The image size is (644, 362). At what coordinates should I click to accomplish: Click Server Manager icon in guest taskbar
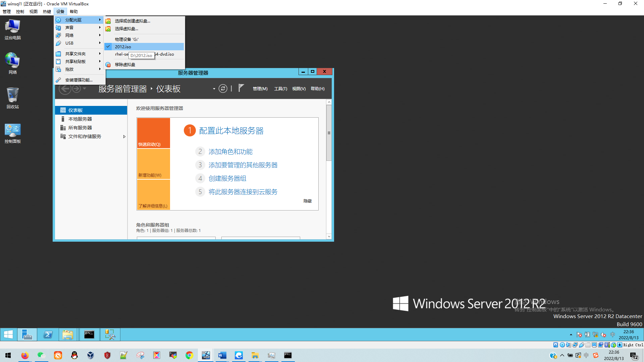[x=27, y=335]
